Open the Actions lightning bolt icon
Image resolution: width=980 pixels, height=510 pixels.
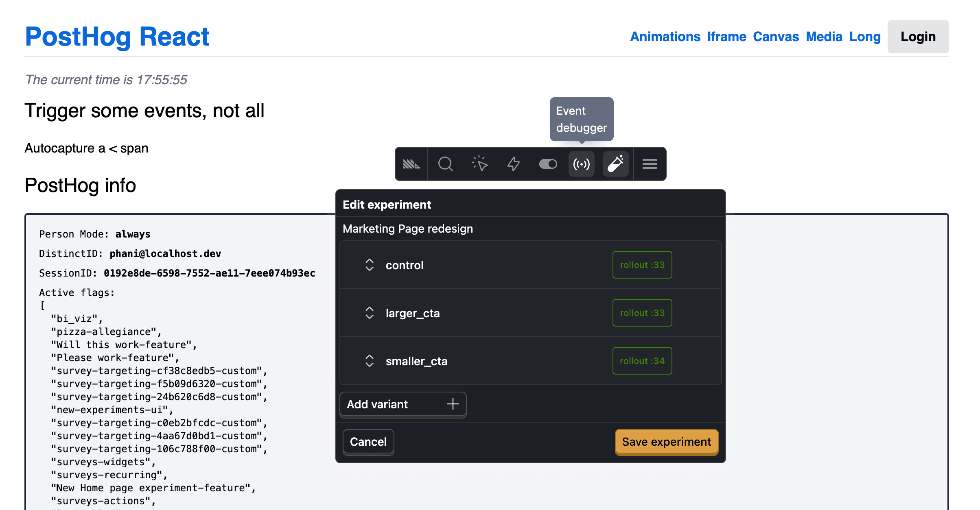pos(514,164)
